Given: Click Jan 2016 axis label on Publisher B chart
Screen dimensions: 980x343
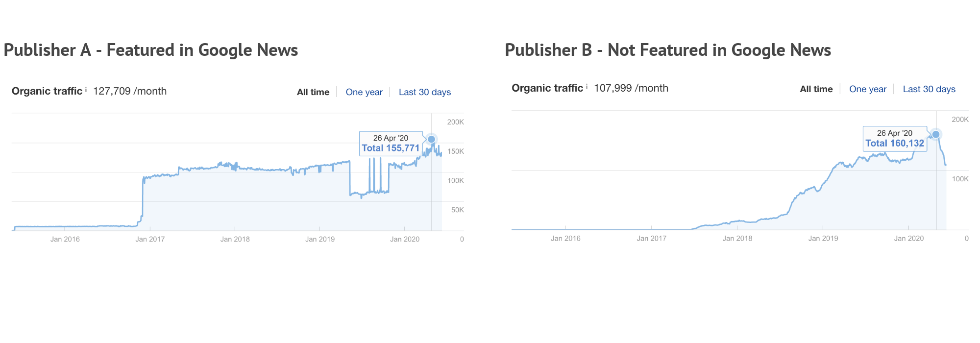Looking at the screenshot, I should point(565,239).
